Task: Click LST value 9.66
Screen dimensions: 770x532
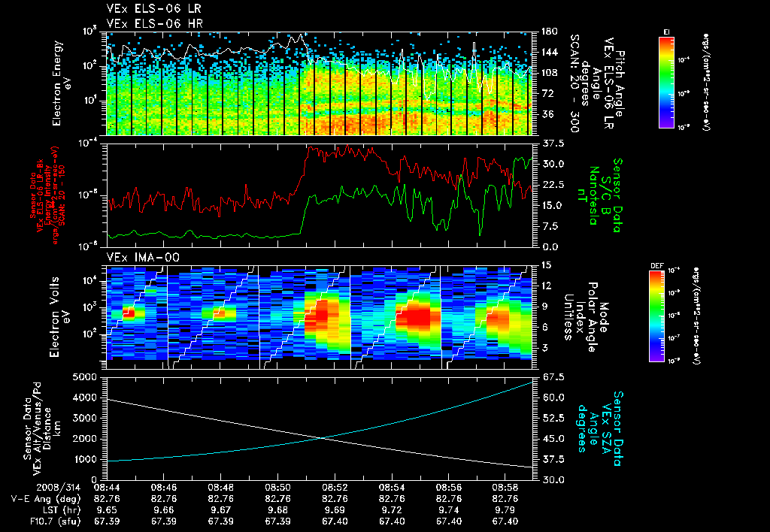Action: click(163, 510)
